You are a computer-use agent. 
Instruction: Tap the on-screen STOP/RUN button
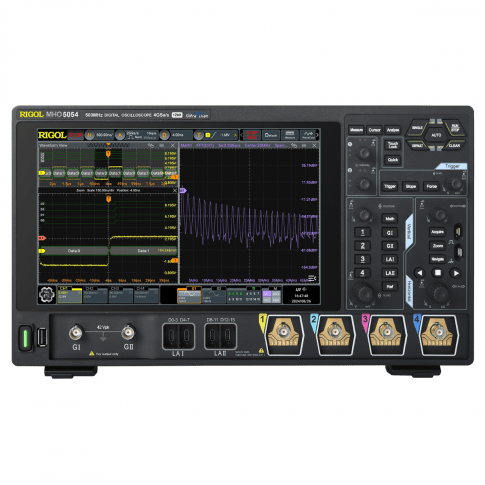pos(252,135)
